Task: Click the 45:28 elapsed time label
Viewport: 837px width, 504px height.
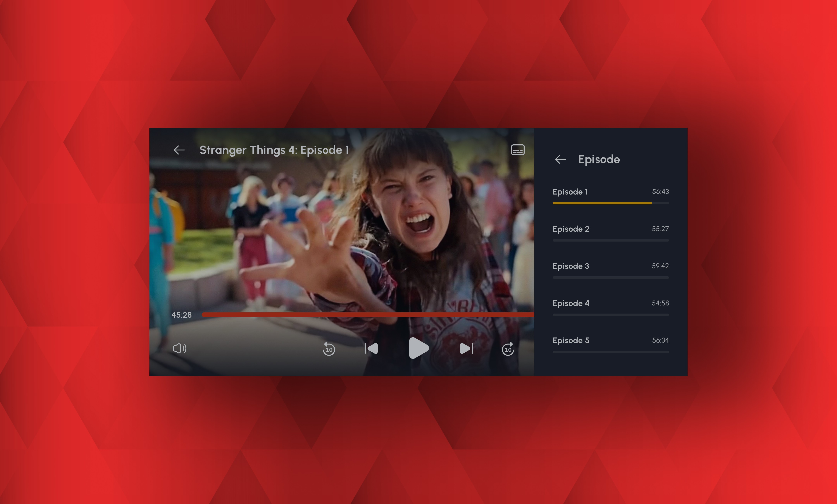Action: (181, 315)
